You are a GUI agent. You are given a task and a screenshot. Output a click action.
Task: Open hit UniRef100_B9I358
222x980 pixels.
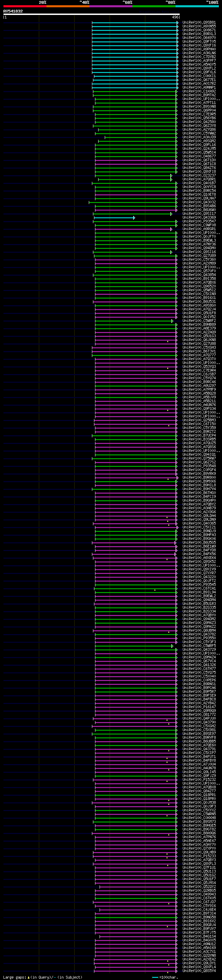coord(199,279)
